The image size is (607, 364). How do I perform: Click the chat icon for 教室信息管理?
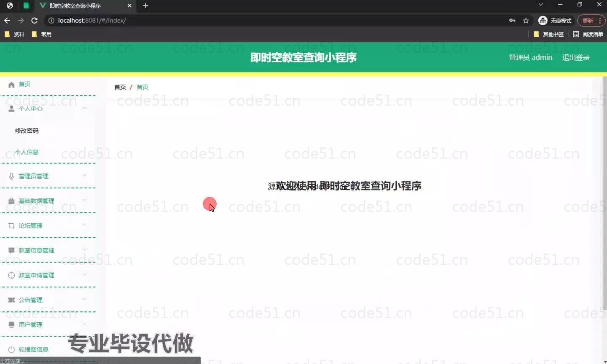(x=11, y=250)
